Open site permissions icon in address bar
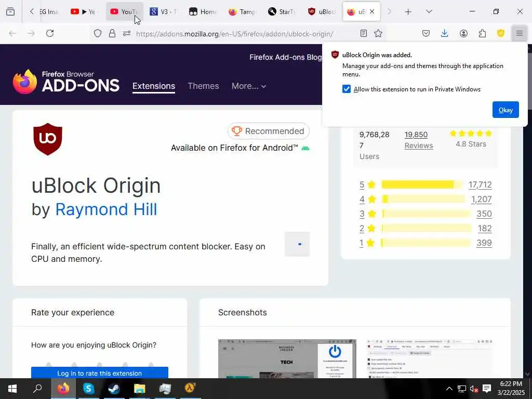The width and height of the screenshot is (532, 399). click(127, 33)
